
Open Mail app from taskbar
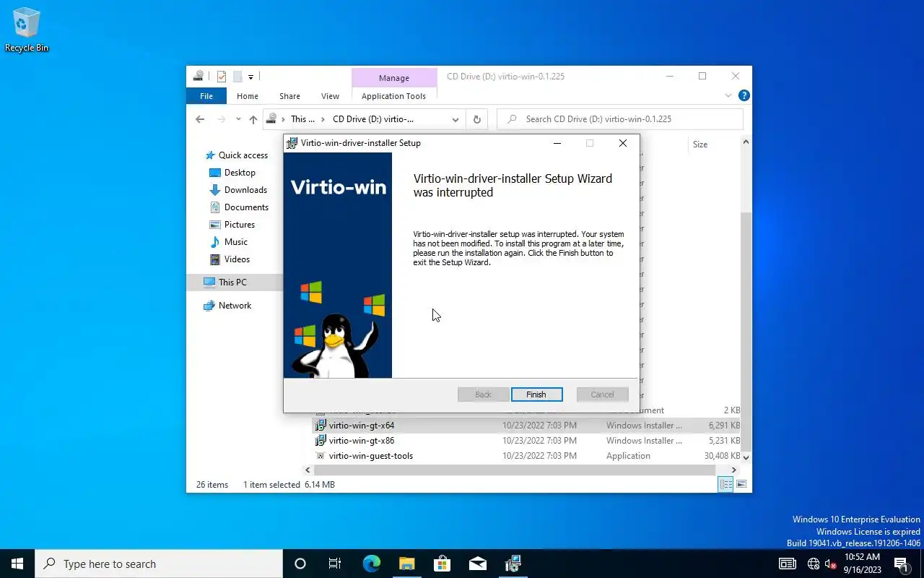477,564
